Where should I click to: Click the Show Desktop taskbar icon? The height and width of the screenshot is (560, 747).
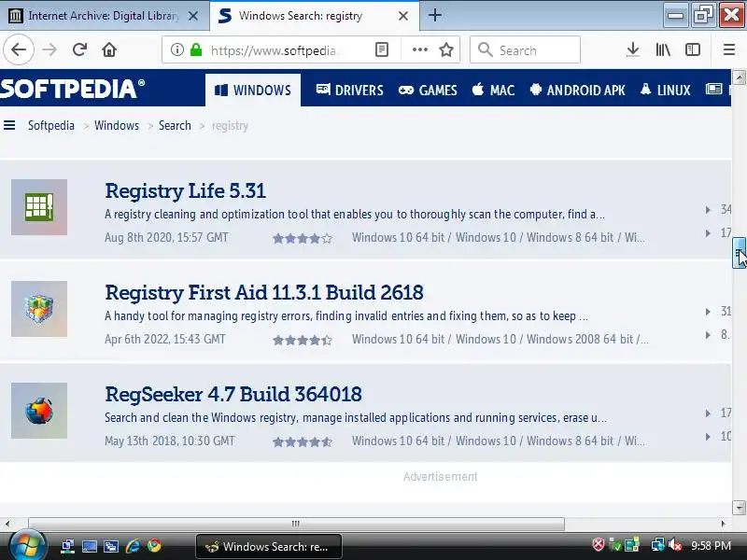point(89,546)
